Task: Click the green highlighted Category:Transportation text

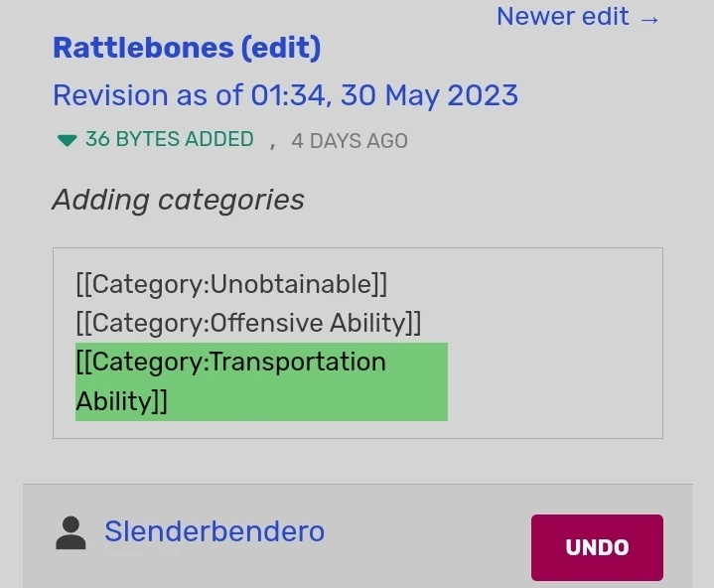Action: pyautogui.click(x=230, y=362)
